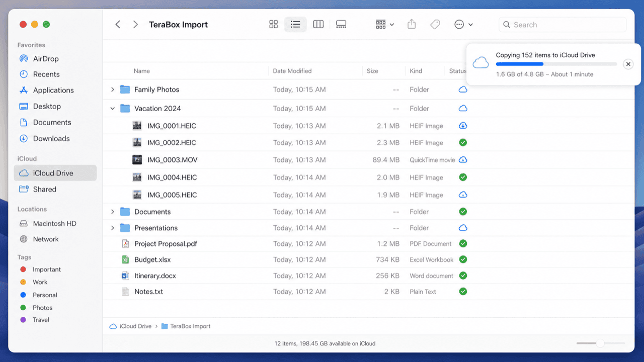Select the Vacation 2024 folder name

point(157,108)
